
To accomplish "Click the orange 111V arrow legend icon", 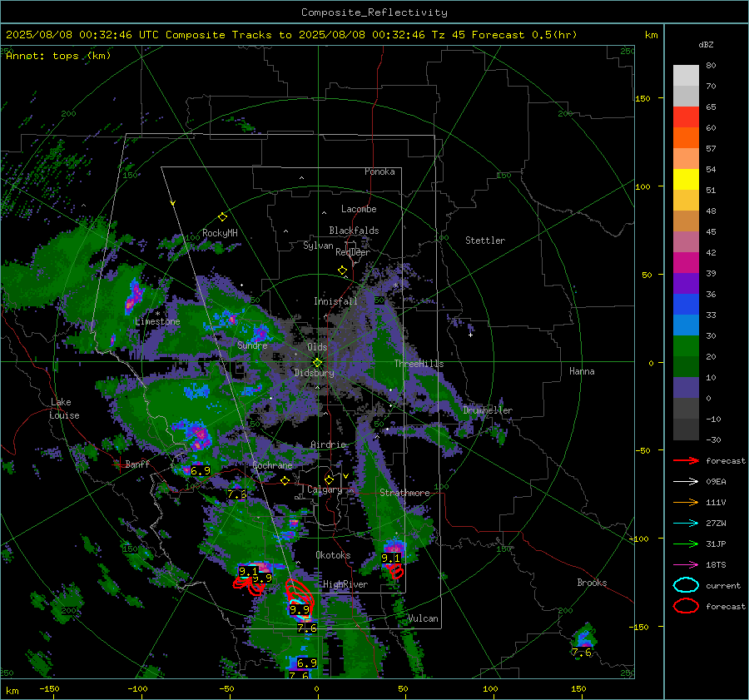I will [686, 502].
